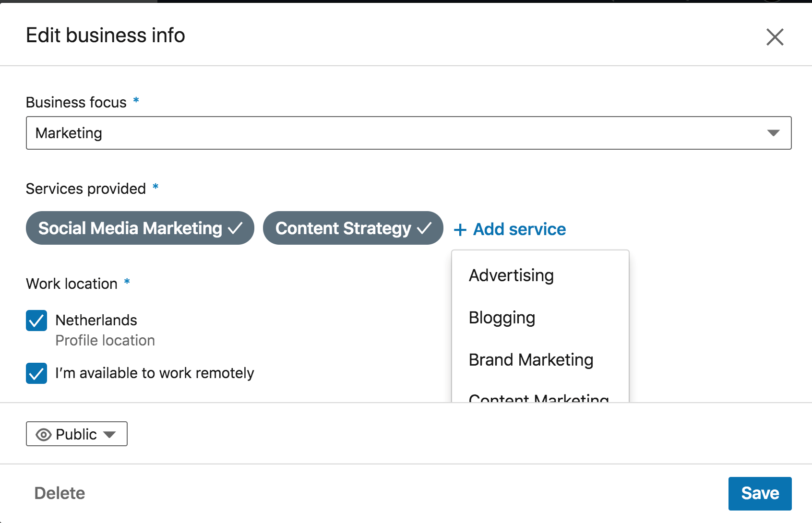Click the checkmark on Social Media Marketing chip
Image resolution: width=812 pixels, height=523 pixels.
click(x=235, y=228)
